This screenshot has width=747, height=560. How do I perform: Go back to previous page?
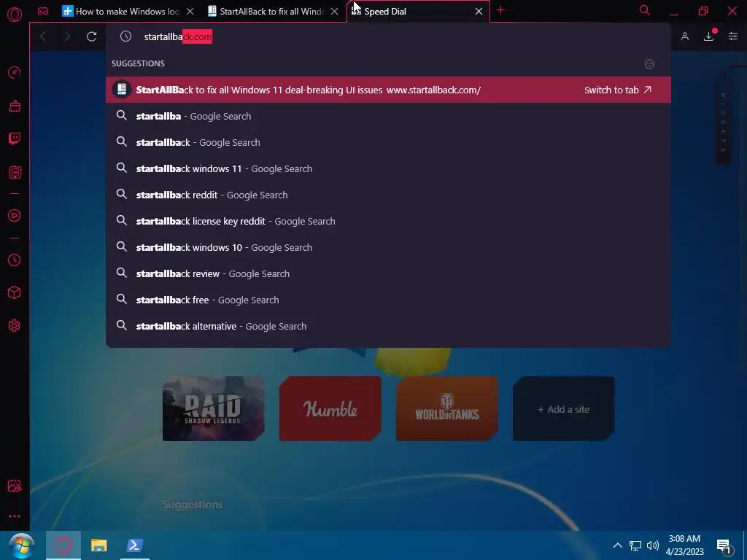tap(43, 36)
